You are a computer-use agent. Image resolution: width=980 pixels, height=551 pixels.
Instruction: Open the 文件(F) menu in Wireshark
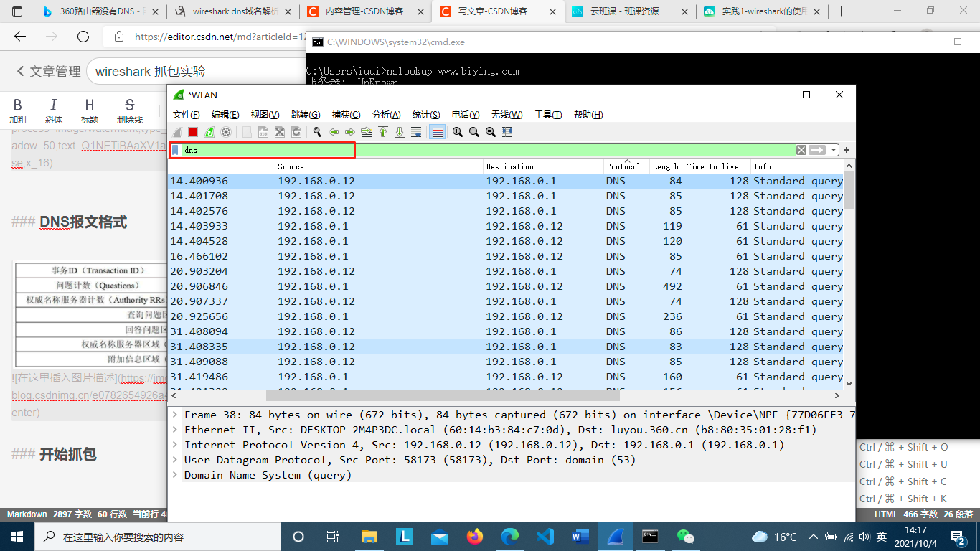click(186, 115)
